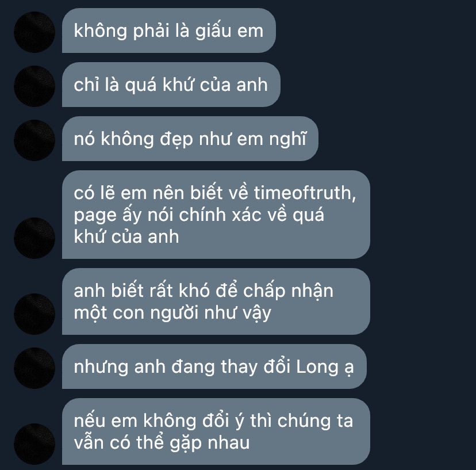Click the word "timeoftruth," in the message
Image resolution: width=476 pixels, height=470 pixels.
coord(305,193)
